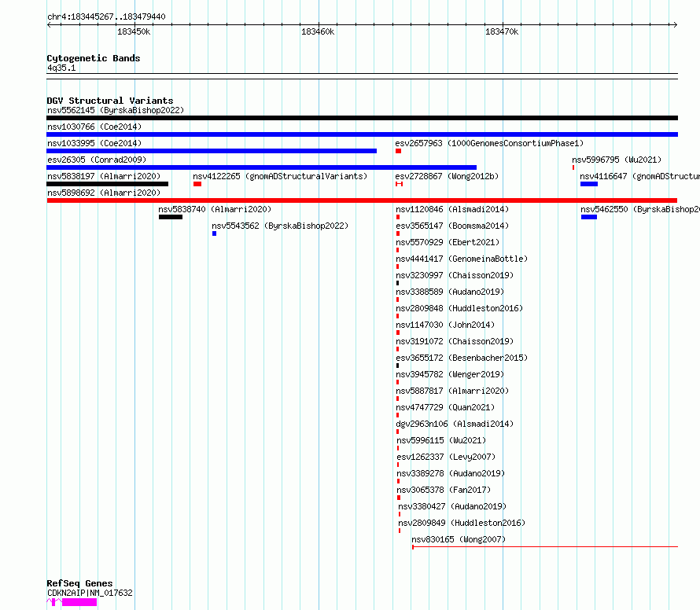Click the ruler's left arrow end
700x610 pixels.
point(49,24)
